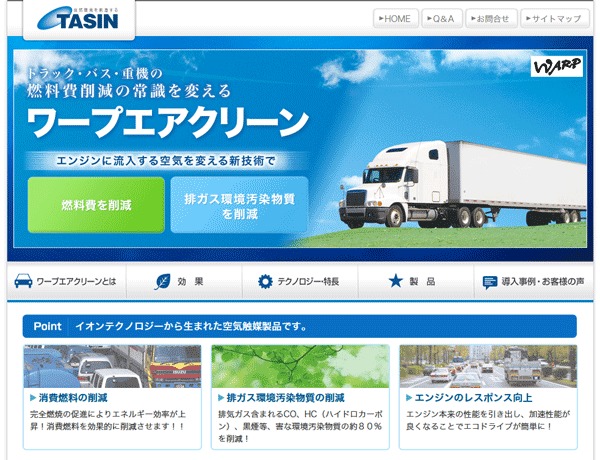Click the お問合せ contact button
The image size is (600, 460).
point(491,18)
